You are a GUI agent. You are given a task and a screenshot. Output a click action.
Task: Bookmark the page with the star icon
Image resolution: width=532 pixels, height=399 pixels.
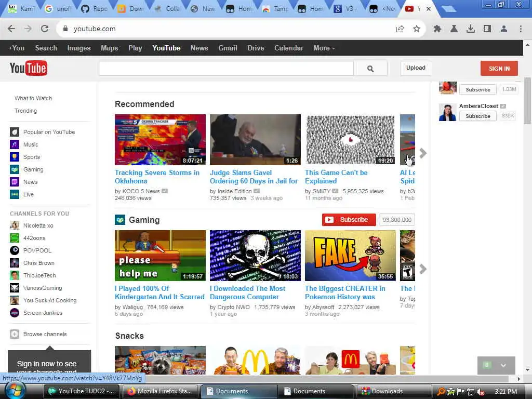click(417, 29)
